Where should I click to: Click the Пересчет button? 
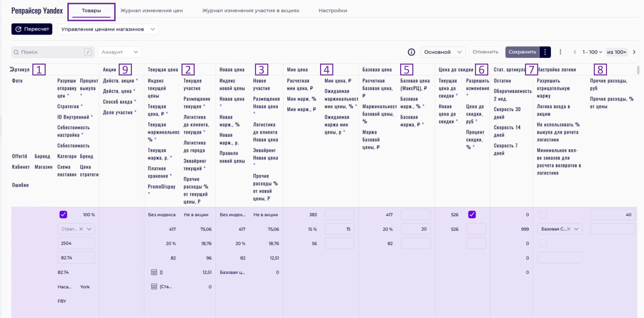coord(32,29)
